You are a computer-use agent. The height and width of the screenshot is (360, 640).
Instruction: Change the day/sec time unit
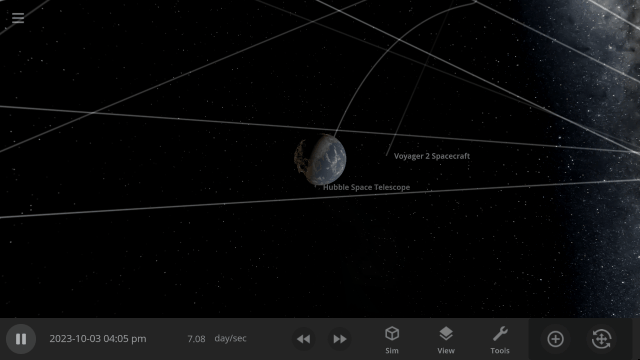(231, 338)
